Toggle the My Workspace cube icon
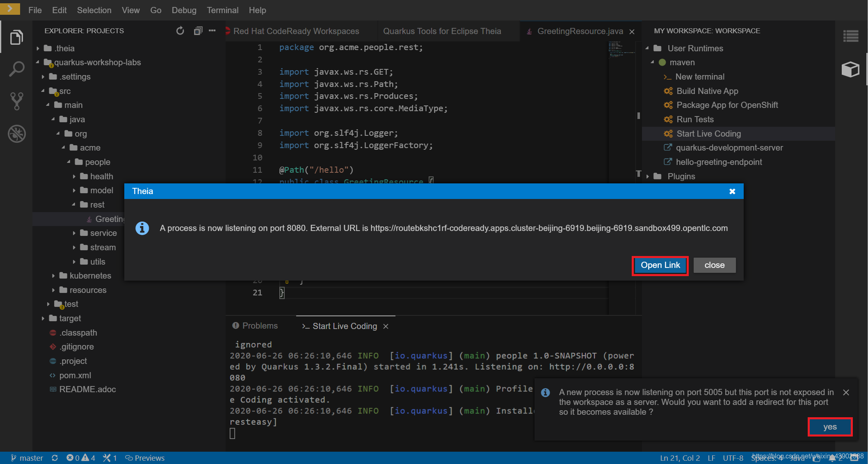The height and width of the screenshot is (464, 868). click(x=850, y=69)
